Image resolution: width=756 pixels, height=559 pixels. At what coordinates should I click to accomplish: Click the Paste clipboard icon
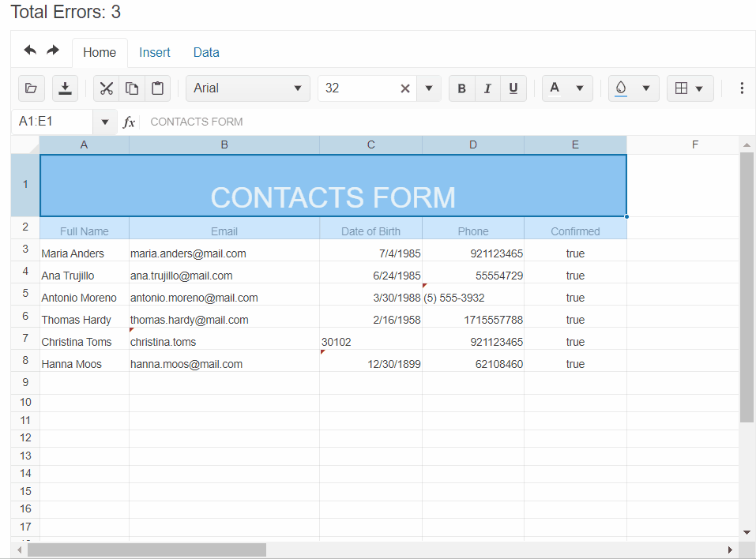[x=157, y=88]
